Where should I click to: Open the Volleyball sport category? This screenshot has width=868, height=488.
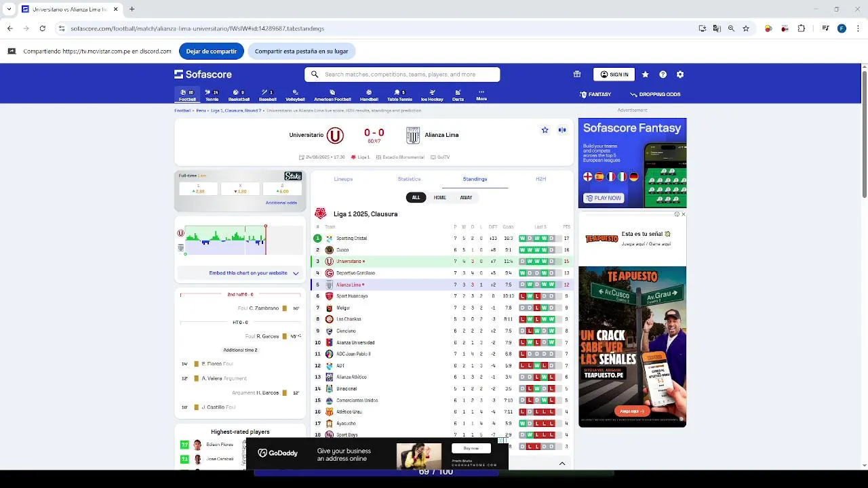coord(295,95)
